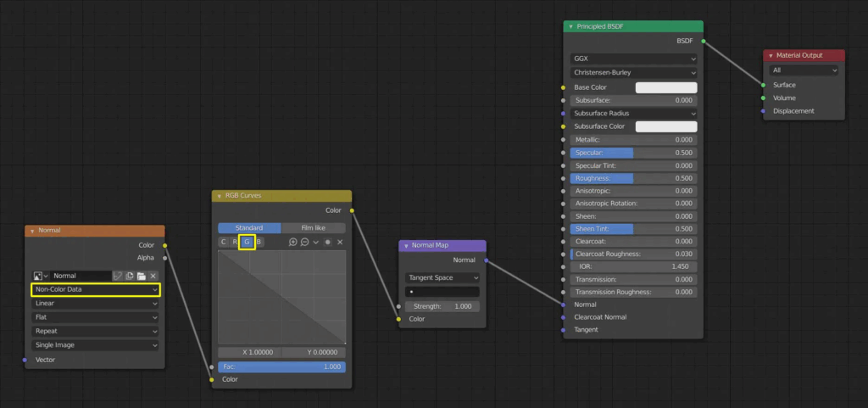This screenshot has height=408, width=868.
Task: Click the BSDF output socket
Action: [x=703, y=41]
